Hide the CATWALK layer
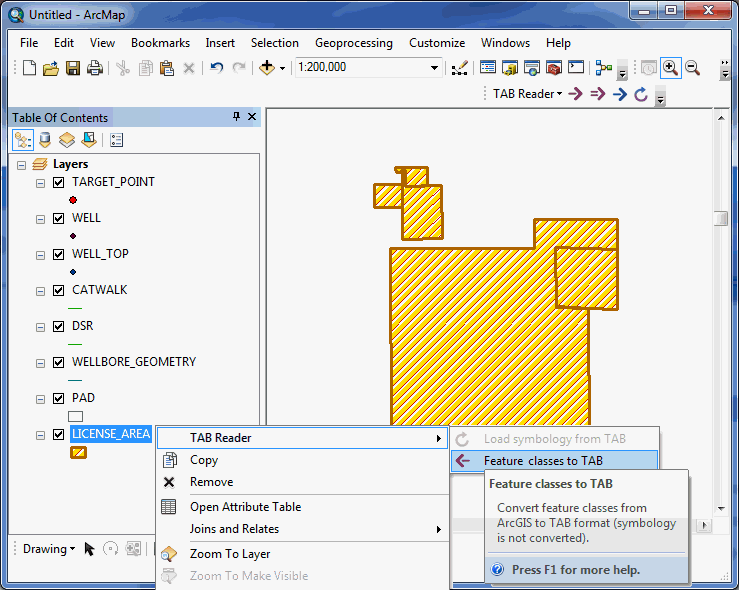 pos(58,290)
